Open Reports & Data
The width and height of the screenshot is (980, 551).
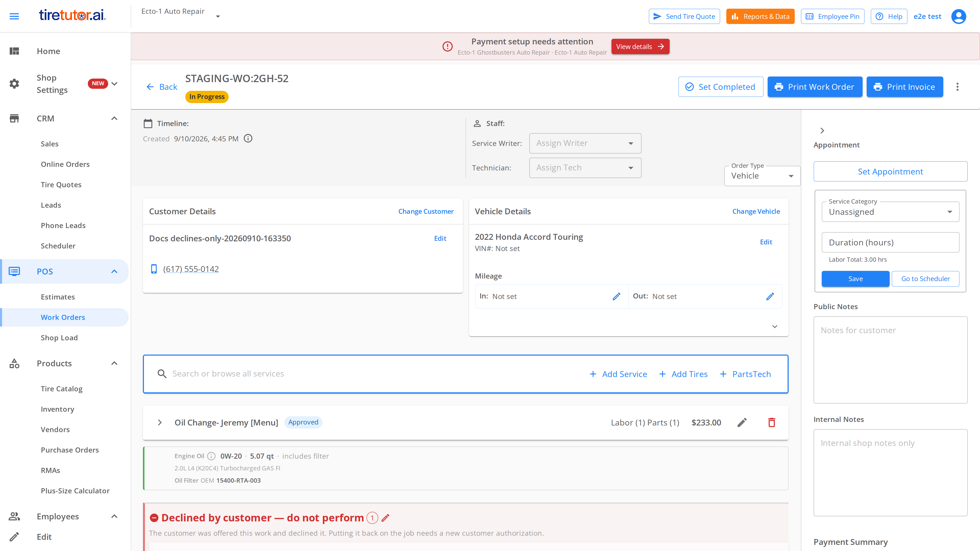pos(760,16)
